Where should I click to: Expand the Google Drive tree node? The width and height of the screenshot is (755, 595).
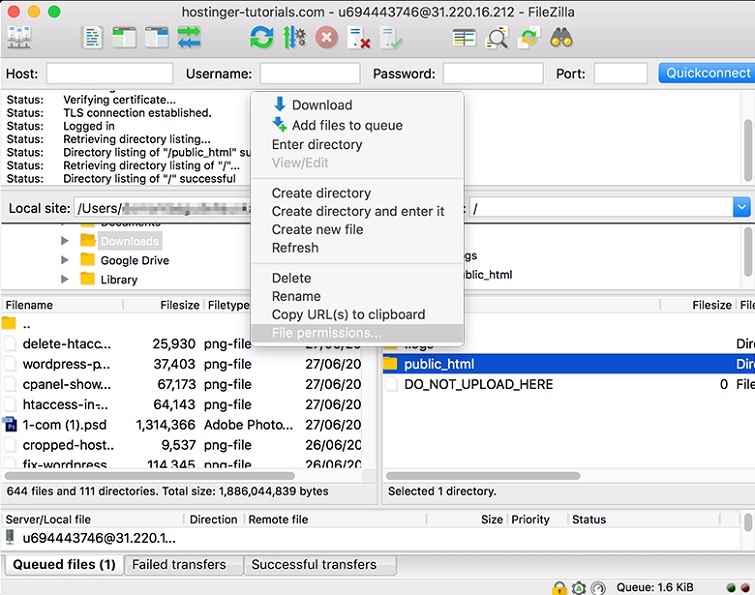65,260
